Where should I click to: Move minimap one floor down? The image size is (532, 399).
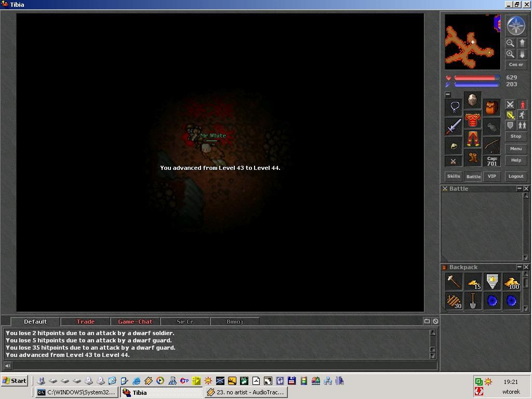click(x=522, y=54)
